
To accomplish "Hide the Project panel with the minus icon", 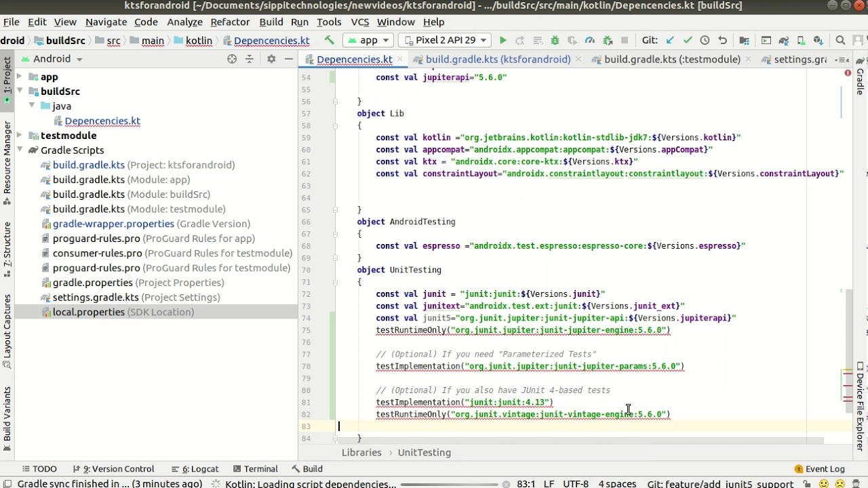I will (x=288, y=59).
